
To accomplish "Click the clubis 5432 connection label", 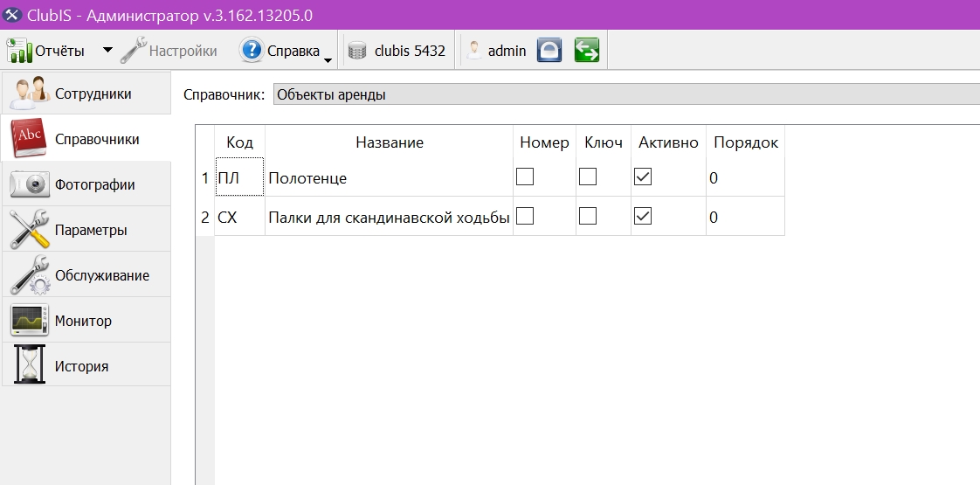I will [410, 51].
